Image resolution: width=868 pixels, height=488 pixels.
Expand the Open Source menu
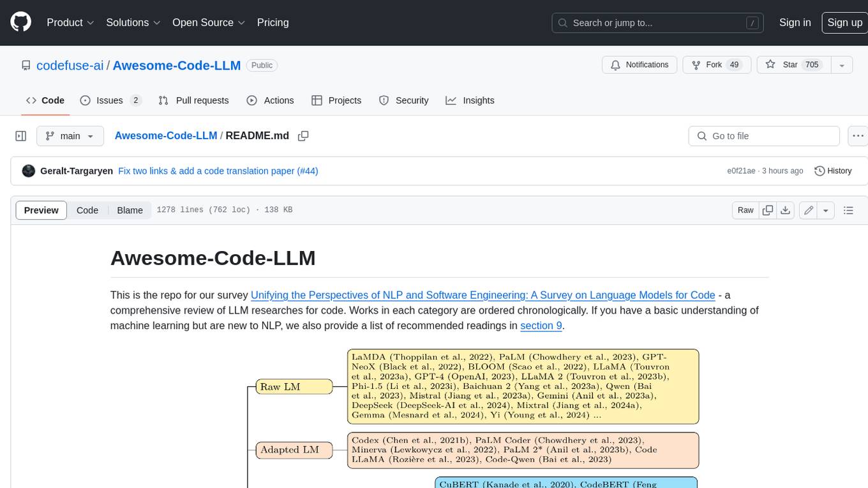coord(209,22)
